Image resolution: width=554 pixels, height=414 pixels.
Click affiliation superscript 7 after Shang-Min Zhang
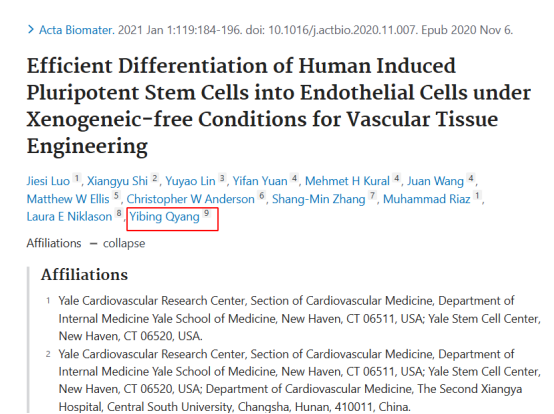[372, 196]
